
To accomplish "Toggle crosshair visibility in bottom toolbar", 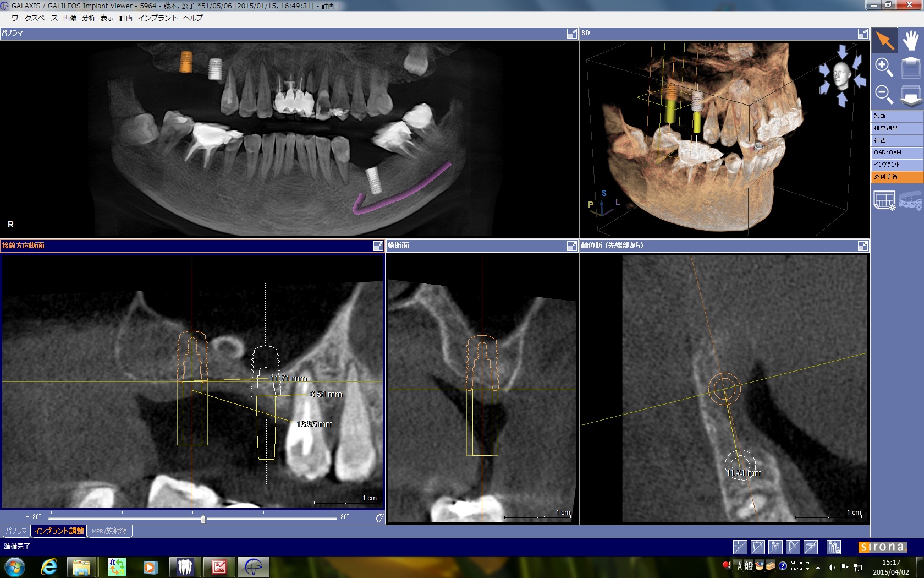I will [740, 547].
